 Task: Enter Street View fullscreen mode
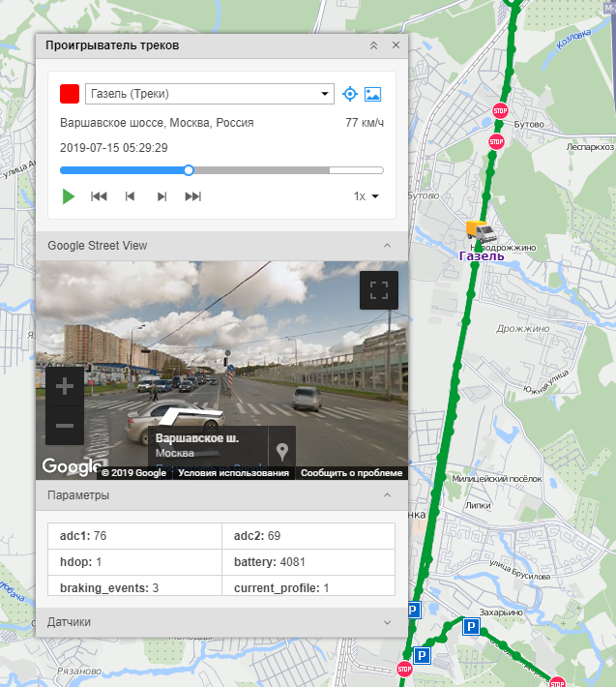click(378, 290)
